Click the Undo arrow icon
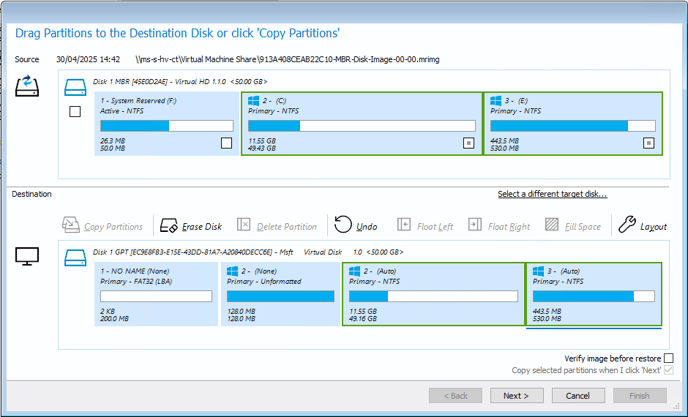The height and width of the screenshot is (417, 688). pyautogui.click(x=343, y=225)
